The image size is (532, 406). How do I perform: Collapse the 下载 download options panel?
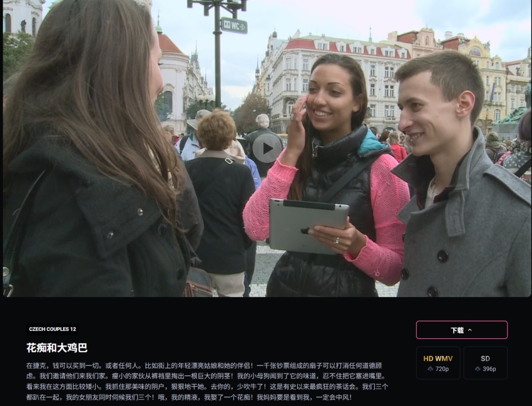(x=469, y=330)
